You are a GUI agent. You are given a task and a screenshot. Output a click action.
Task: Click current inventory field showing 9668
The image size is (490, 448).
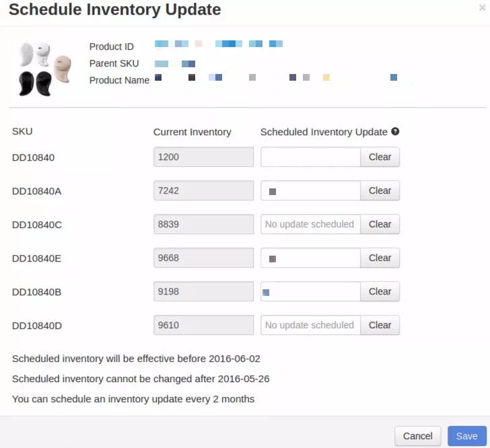[203, 258]
